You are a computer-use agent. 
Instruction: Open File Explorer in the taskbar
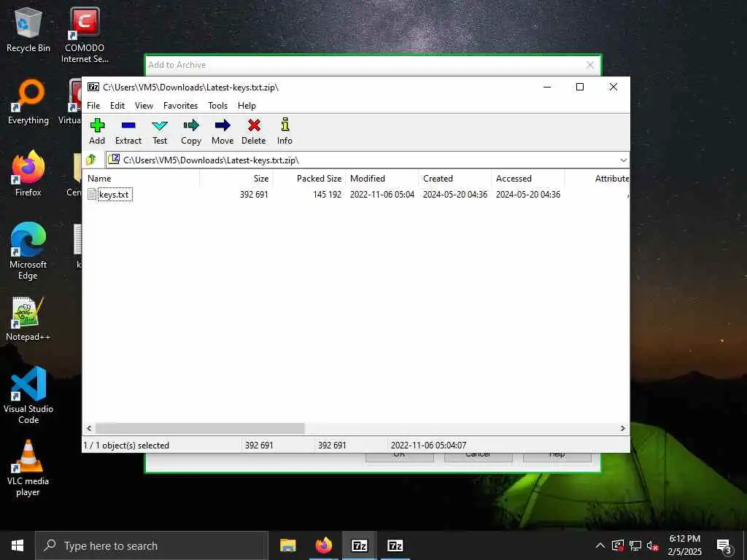[287, 545]
